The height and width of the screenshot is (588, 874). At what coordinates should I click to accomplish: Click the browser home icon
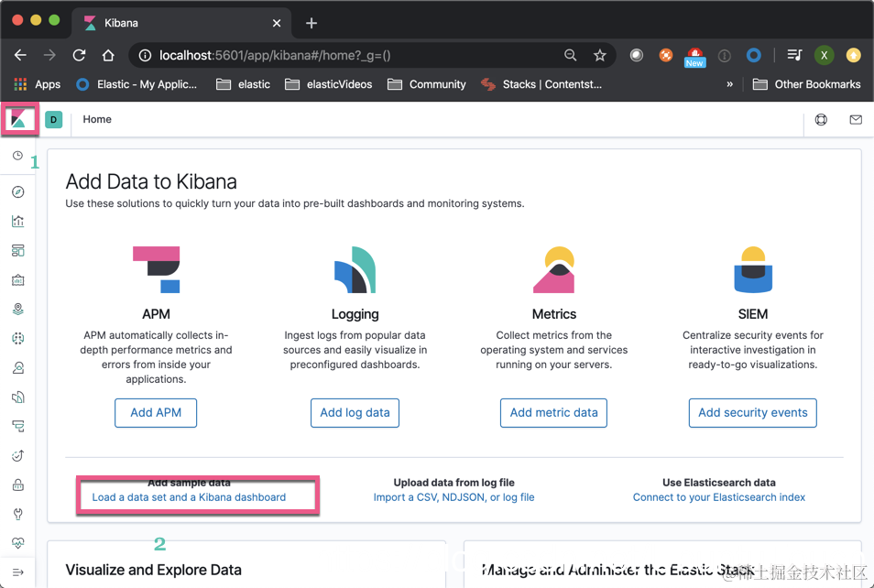108,55
